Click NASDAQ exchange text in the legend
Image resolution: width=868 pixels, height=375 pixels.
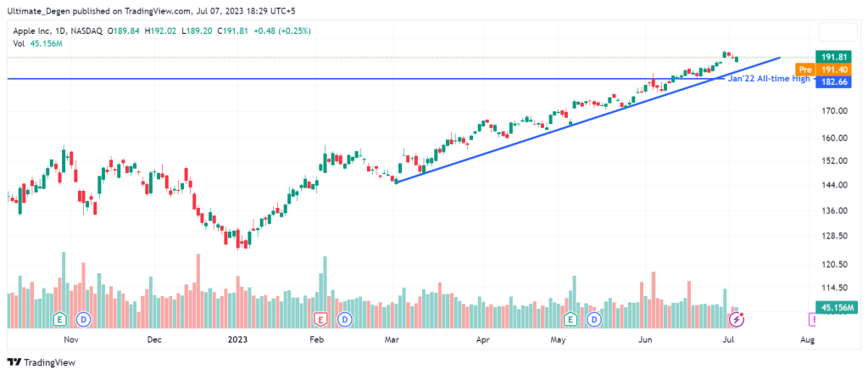tap(87, 31)
